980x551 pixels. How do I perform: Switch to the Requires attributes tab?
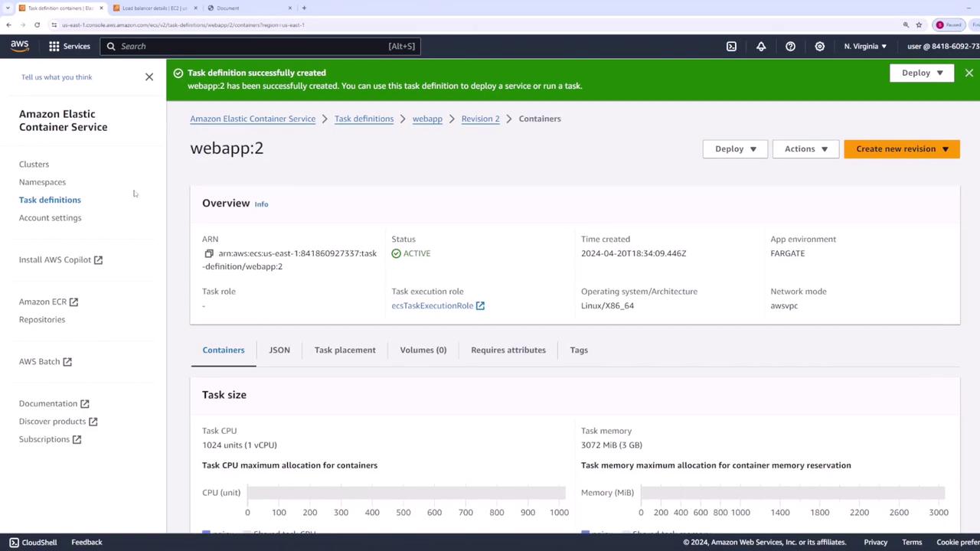click(508, 350)
